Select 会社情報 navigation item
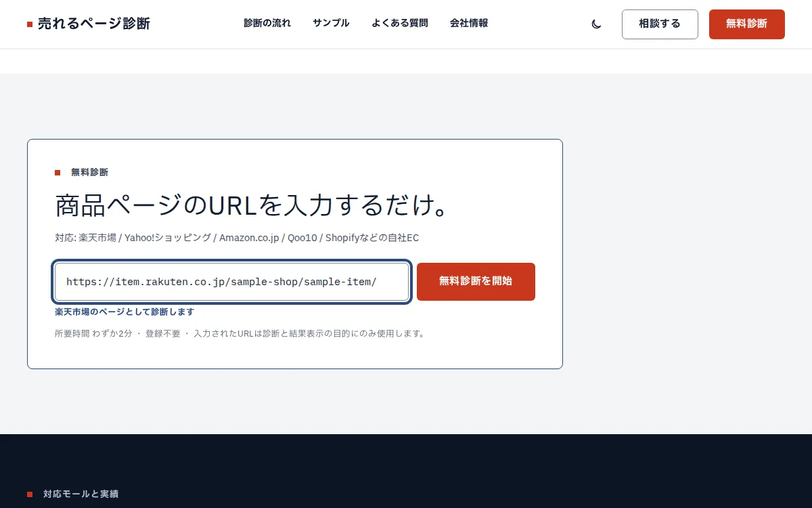Viewport: 812px width, 508px height. (x=469, y=23)
